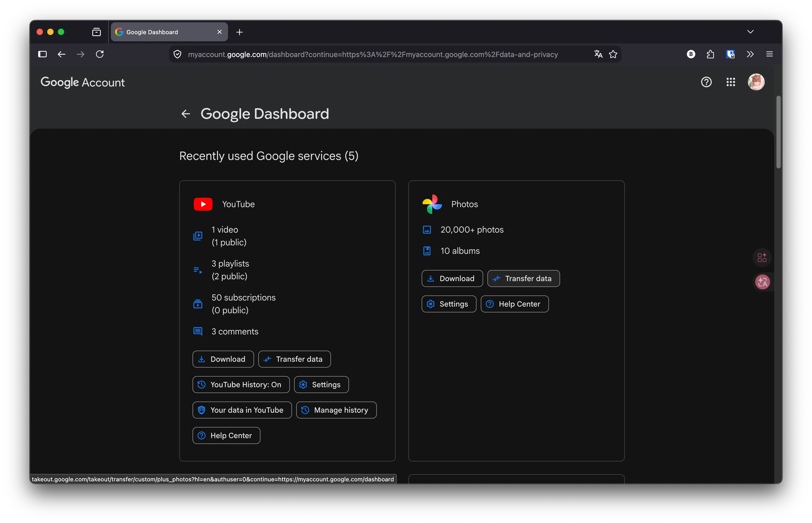Click the comments icon beside 3 comments
Viewport: 812px width, 523px height.
[x=198, y=332]
